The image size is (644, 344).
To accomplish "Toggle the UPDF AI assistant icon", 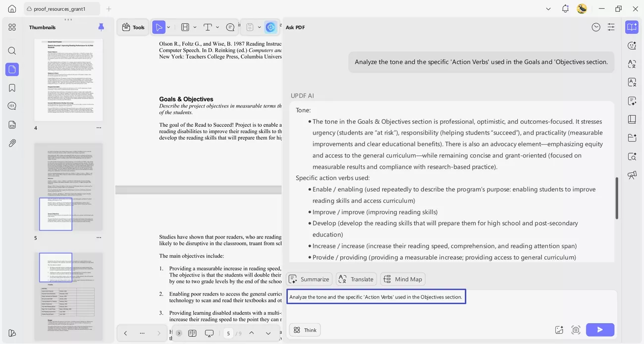I will point(270,27).
